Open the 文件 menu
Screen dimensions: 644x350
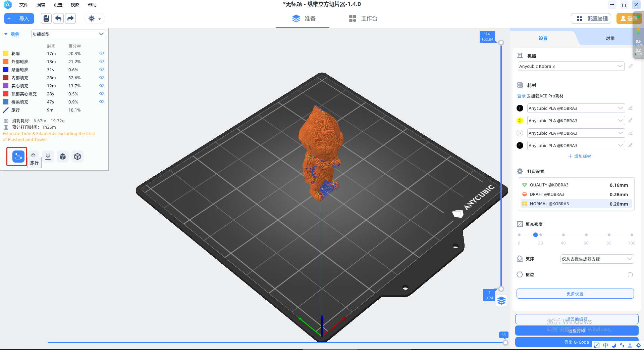(x=24, y=5)
